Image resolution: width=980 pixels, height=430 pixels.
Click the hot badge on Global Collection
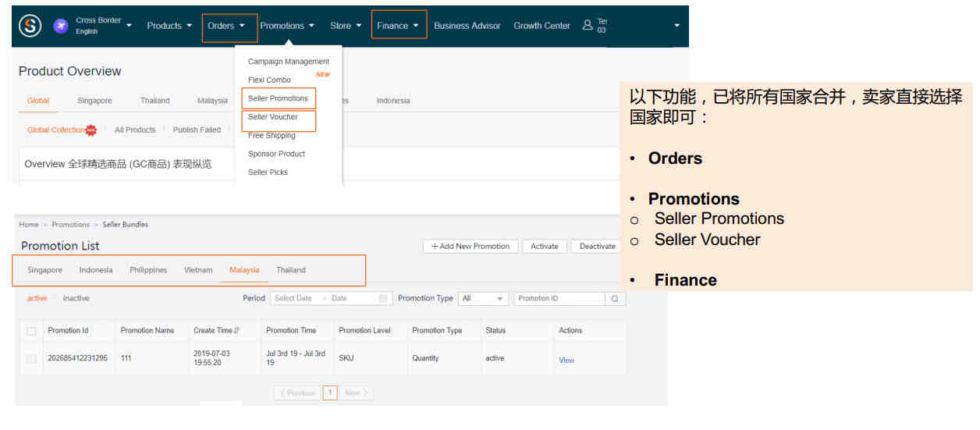pyautogui.click(x=91, y=130)
